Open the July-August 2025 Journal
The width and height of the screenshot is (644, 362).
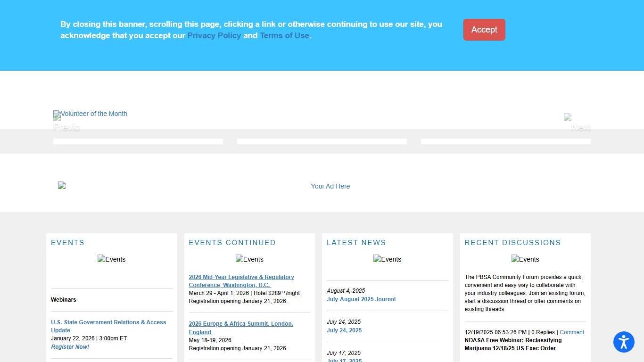361,299
